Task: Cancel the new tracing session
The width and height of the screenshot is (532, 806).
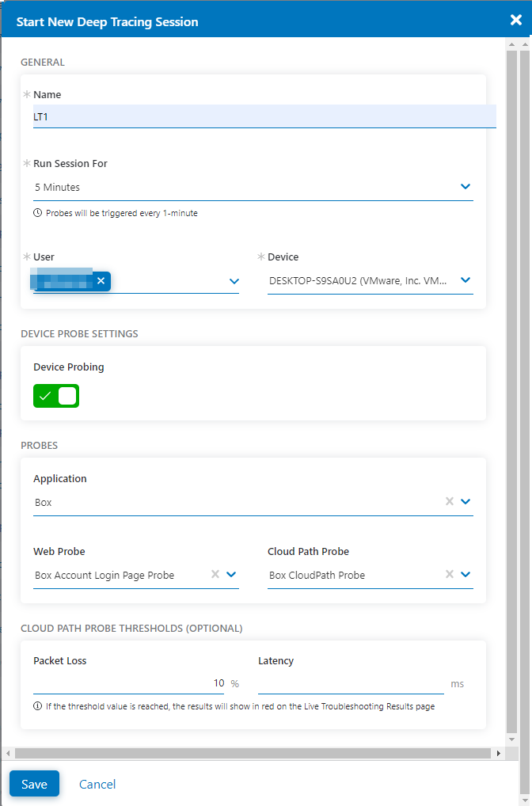Action: coord(97,783)
